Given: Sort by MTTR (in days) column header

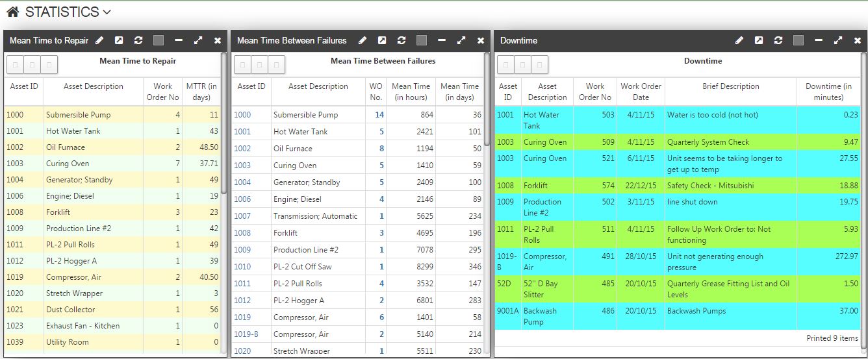Looking at the screenshot, I should coord(201,92).
